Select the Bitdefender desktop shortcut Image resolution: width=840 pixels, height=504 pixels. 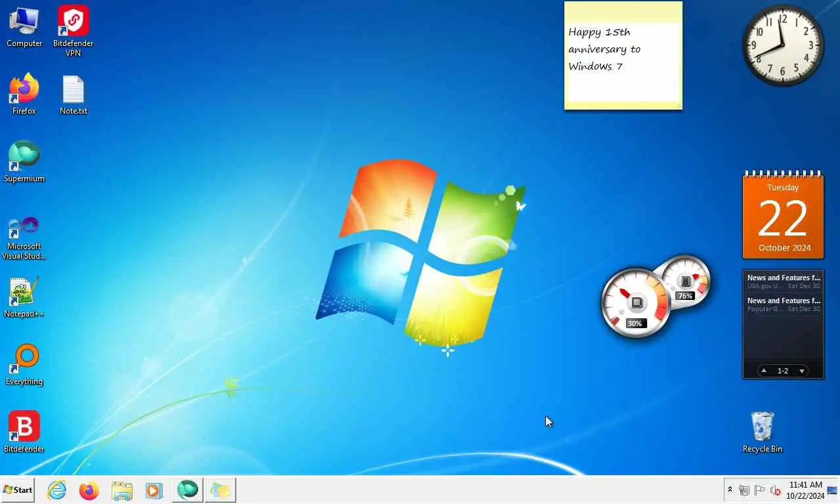tap(24, 432)
